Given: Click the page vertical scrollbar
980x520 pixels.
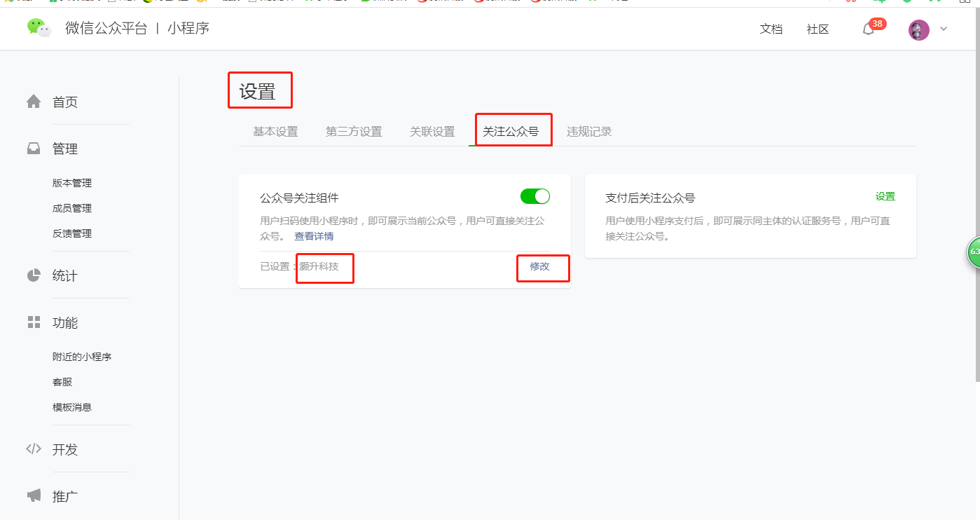Looking at the screenshot, I should coord(976,196).
